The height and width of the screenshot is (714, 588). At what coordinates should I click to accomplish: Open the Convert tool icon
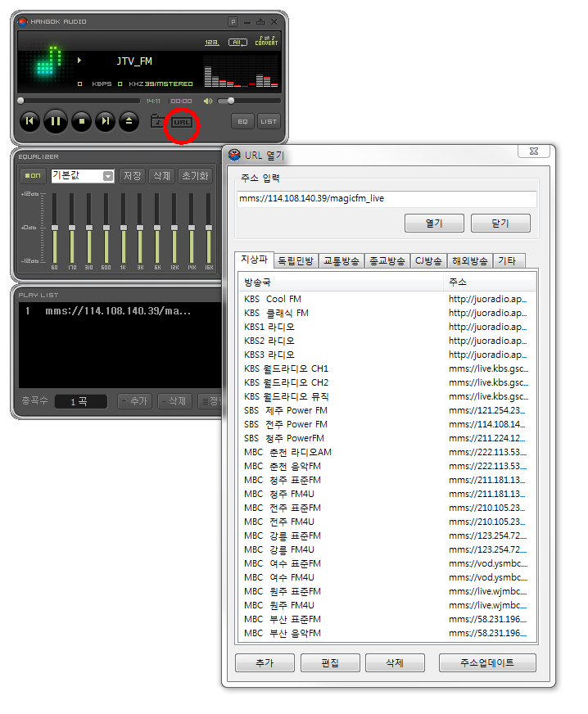266,40
